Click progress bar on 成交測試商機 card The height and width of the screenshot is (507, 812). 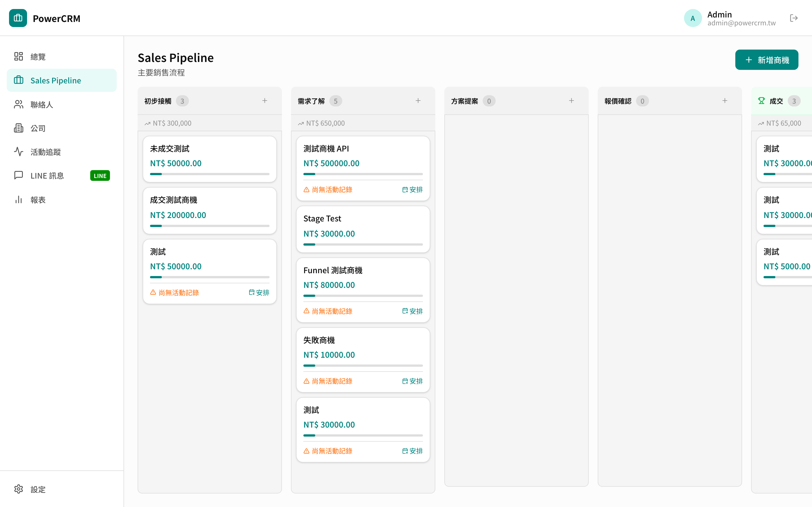(209, 226)
